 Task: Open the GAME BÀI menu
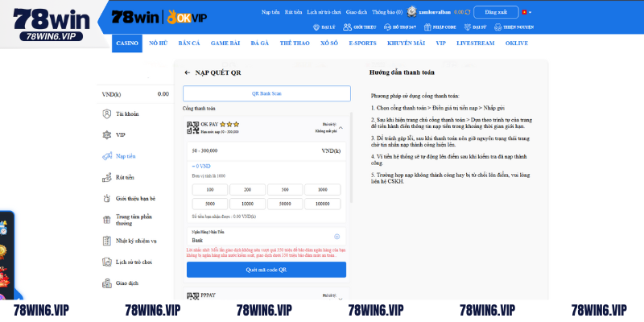[225, 43]
